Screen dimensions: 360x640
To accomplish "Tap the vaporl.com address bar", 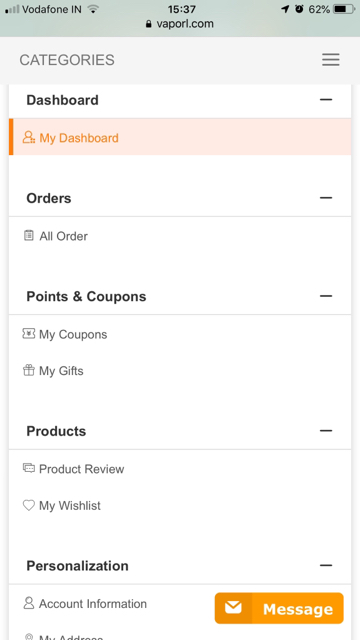I will [180, 24].
